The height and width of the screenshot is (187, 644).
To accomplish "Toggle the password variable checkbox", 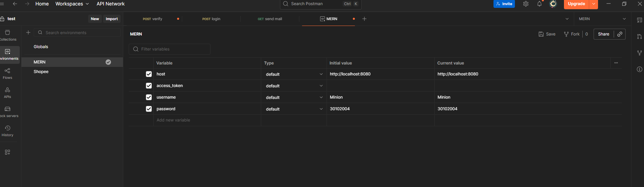I will point(149,109).
